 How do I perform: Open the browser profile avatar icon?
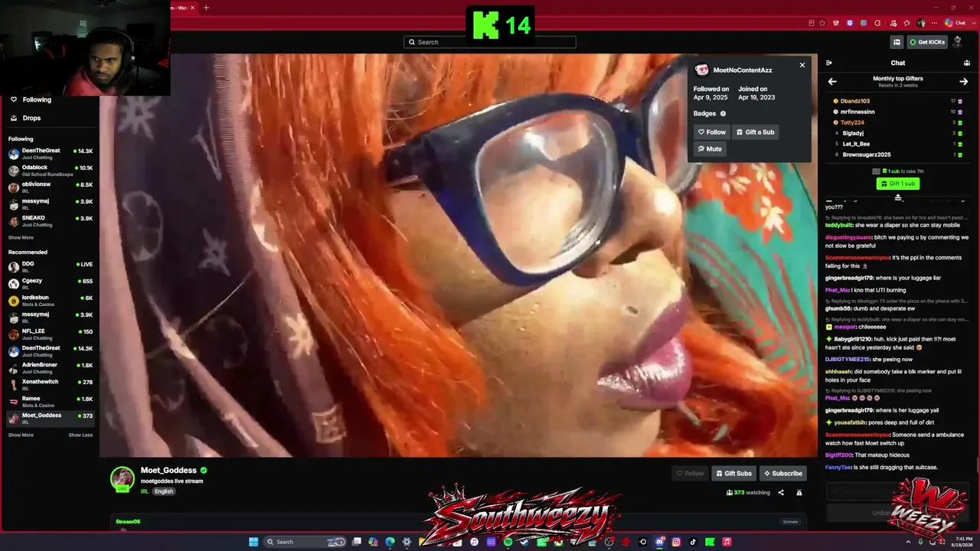click(921, 23)
